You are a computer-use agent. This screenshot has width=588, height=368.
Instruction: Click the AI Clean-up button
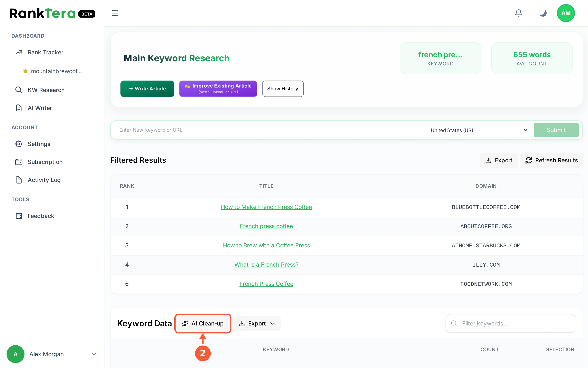pyautogui.click(x=203, y=323)
